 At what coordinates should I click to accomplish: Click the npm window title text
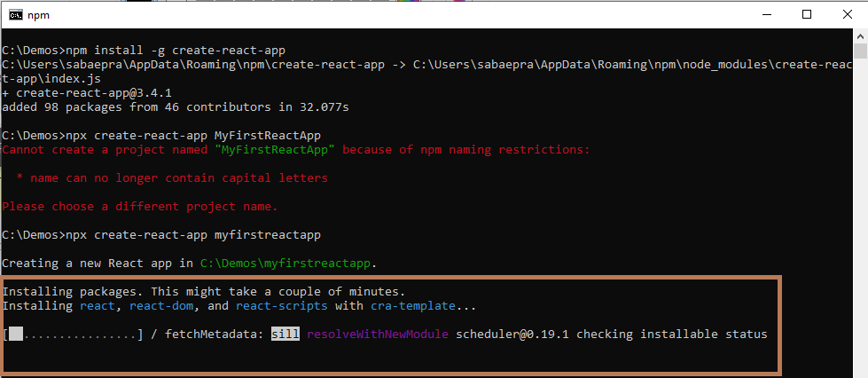pos(39,15)
